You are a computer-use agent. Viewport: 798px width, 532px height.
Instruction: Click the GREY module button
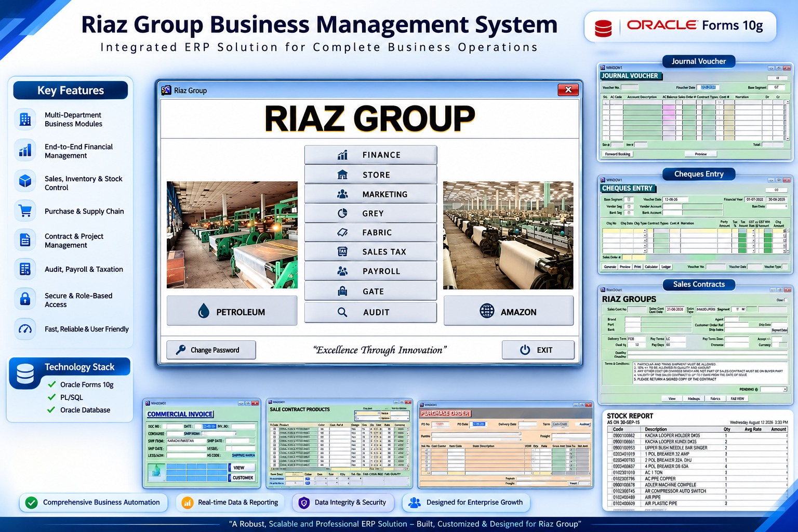point(370,213)
